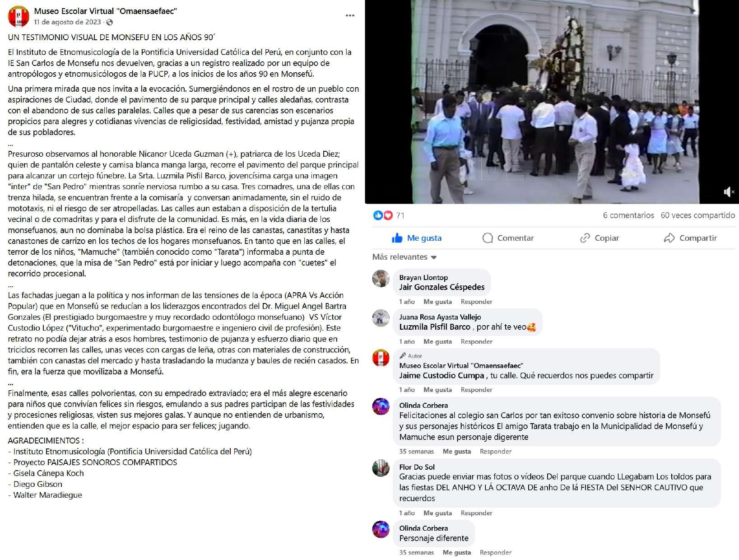The width and height of the screenshot is (739, 560).
Task: Open the post date 11 de agosto de 2023
Action: (67, 22)
